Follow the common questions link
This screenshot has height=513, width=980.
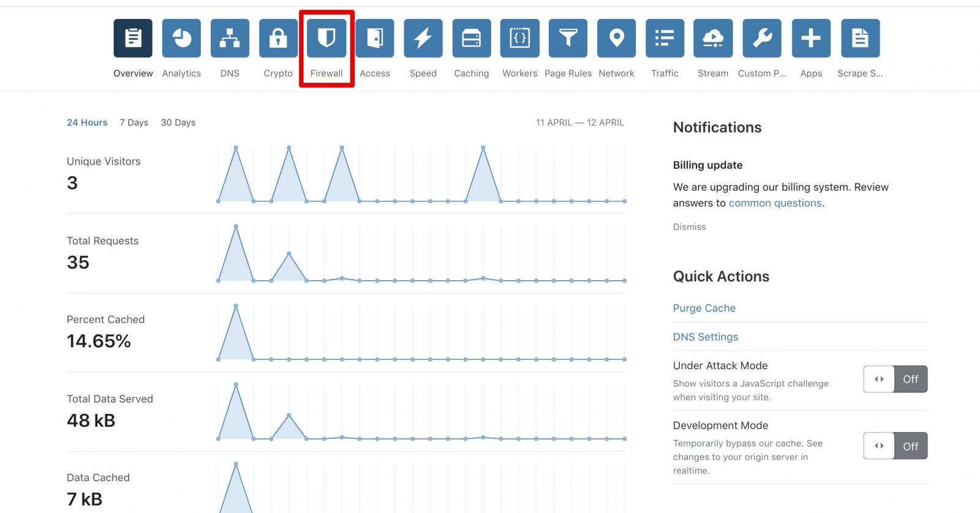pos(775,203)
